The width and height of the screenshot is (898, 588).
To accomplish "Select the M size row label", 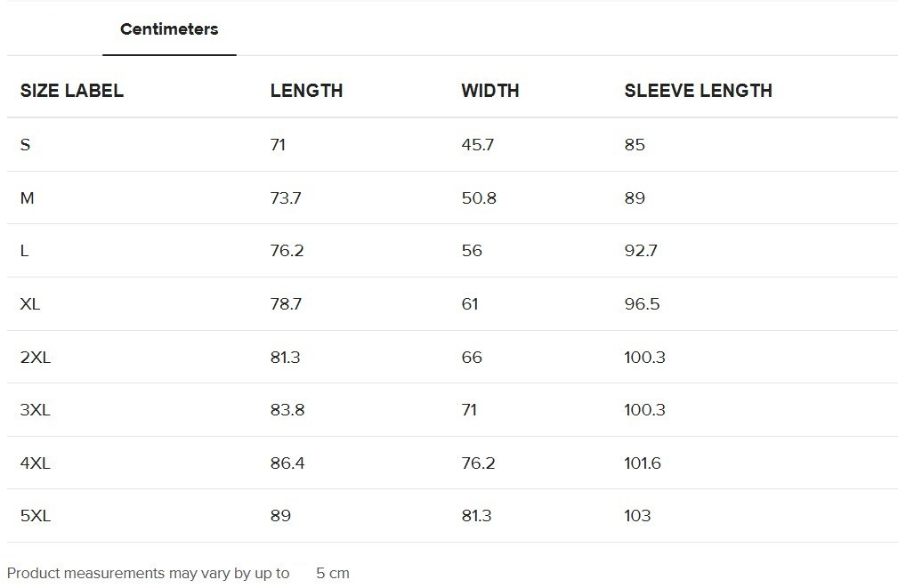I will 27,198.
